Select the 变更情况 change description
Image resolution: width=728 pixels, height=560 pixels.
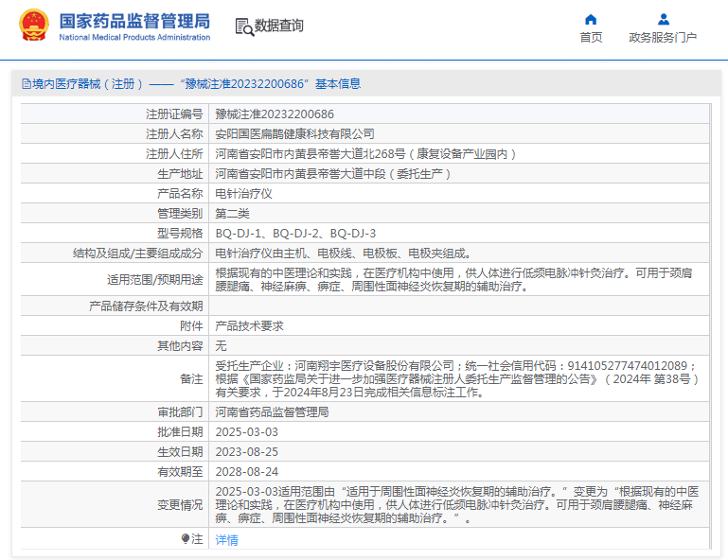tap(457, 505)
